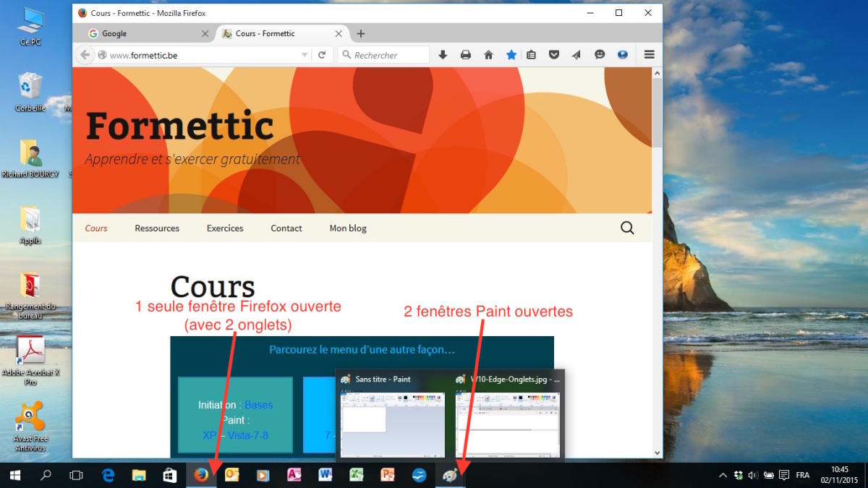Open a new Firefox tab
This screenshot has width=868, height=488.
point(361,33)
